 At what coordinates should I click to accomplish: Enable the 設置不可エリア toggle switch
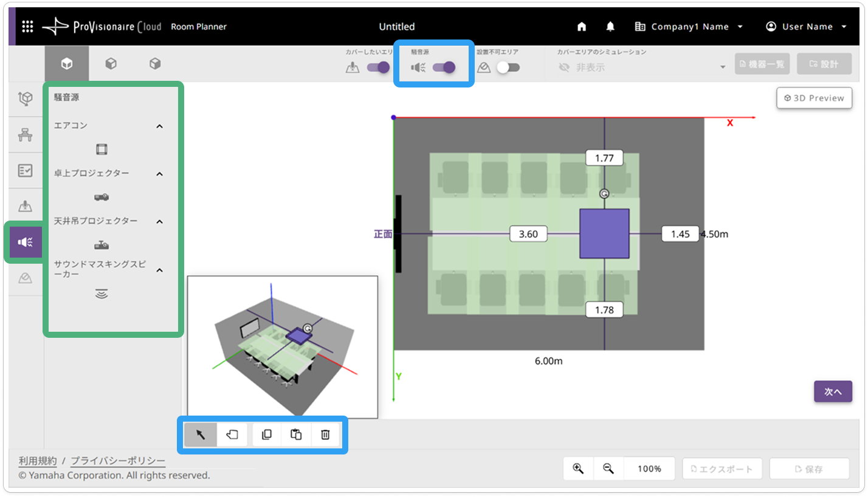pyautogui.click(x=508, y=67)
